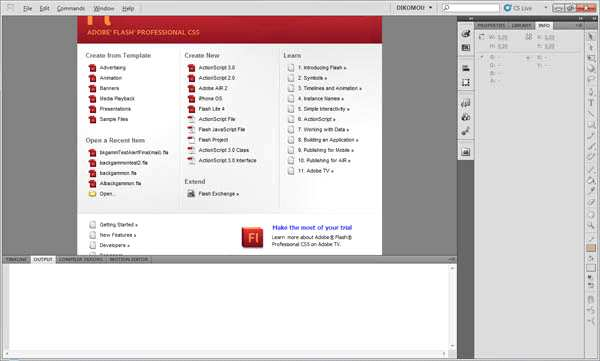Screen dimensions: 600x361
Task: Click Make the most of your trial
Action: pos(312,227)
